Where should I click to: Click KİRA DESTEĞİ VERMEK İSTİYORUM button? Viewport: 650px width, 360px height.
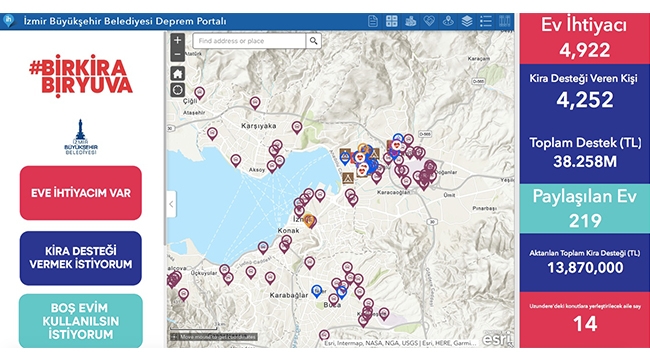[81, 258]
